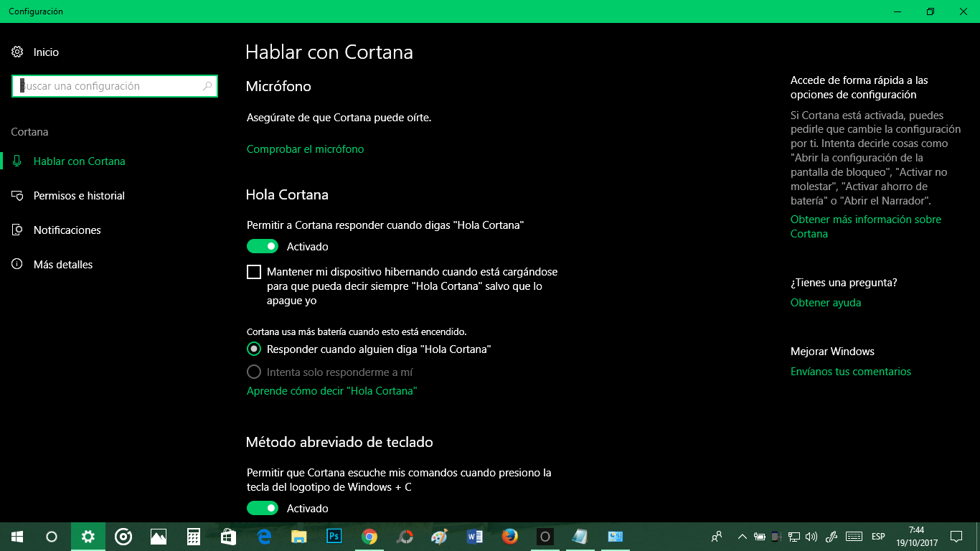Click the Más detalles info icon
Screen dimensions: 980x551
pos(17,264)
